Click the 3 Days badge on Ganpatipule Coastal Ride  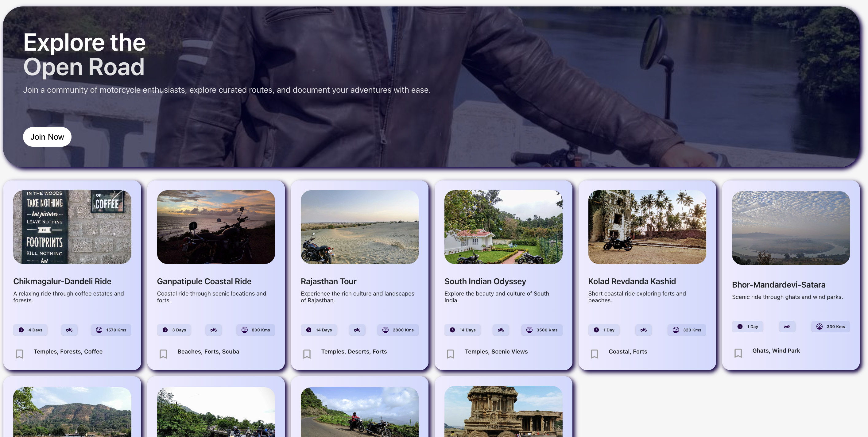point(174,330)
